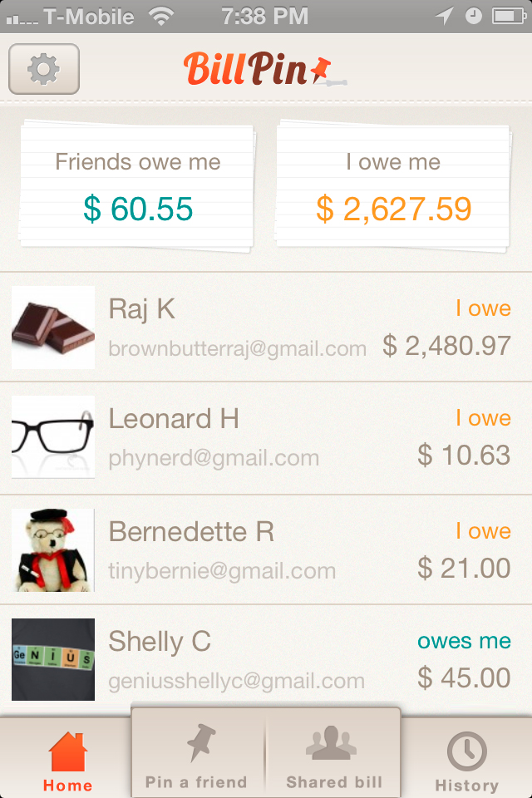Open the I owe me card
This screenshot has width=532, height=798.
(392, 183)
